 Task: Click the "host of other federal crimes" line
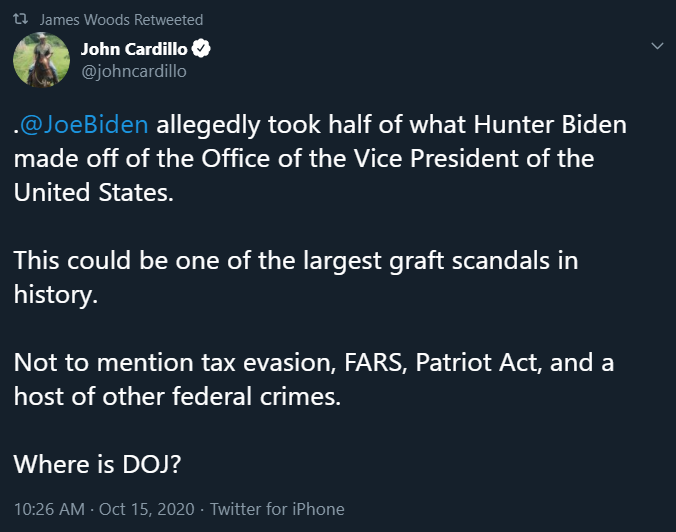[x=178, y=397]
